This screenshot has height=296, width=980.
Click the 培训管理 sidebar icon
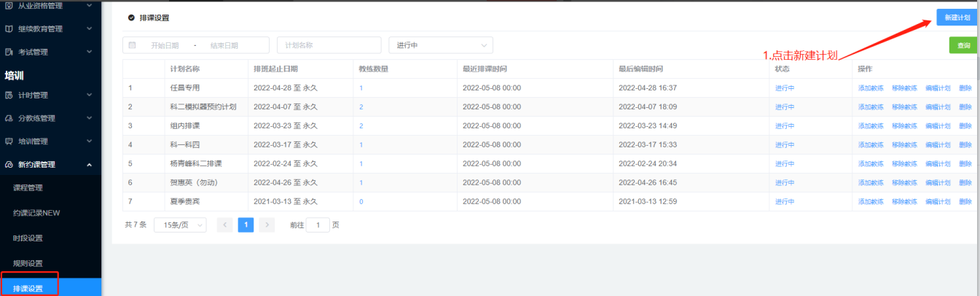click(9, 141)
